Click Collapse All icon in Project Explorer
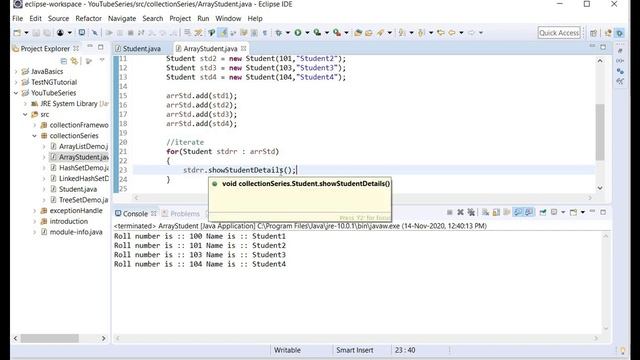 click(64, 61)
